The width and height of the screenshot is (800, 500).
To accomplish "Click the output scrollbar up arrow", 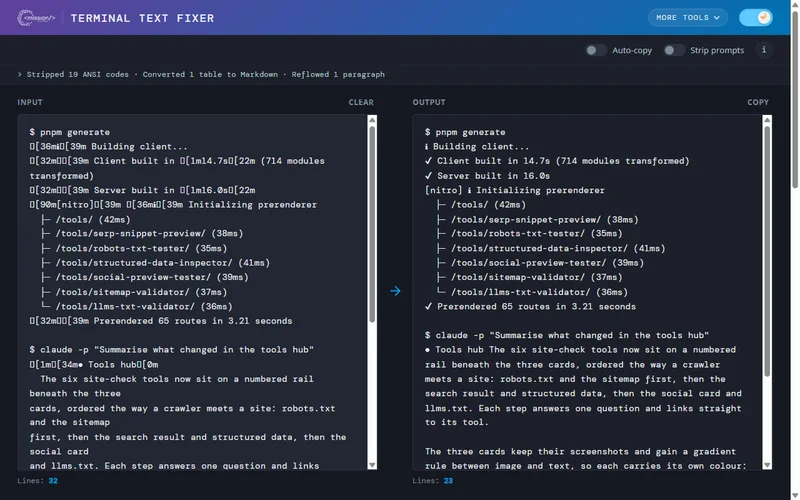I will (x=767, y=120).
